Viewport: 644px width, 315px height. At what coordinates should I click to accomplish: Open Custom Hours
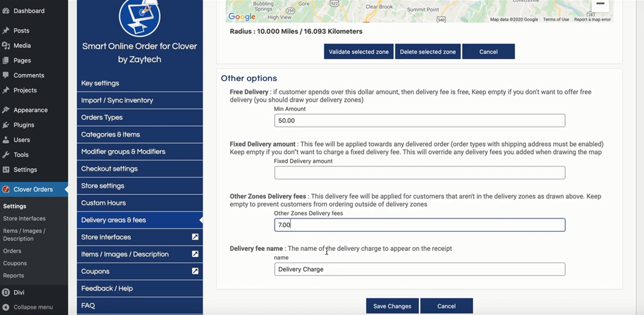[140, 203]
